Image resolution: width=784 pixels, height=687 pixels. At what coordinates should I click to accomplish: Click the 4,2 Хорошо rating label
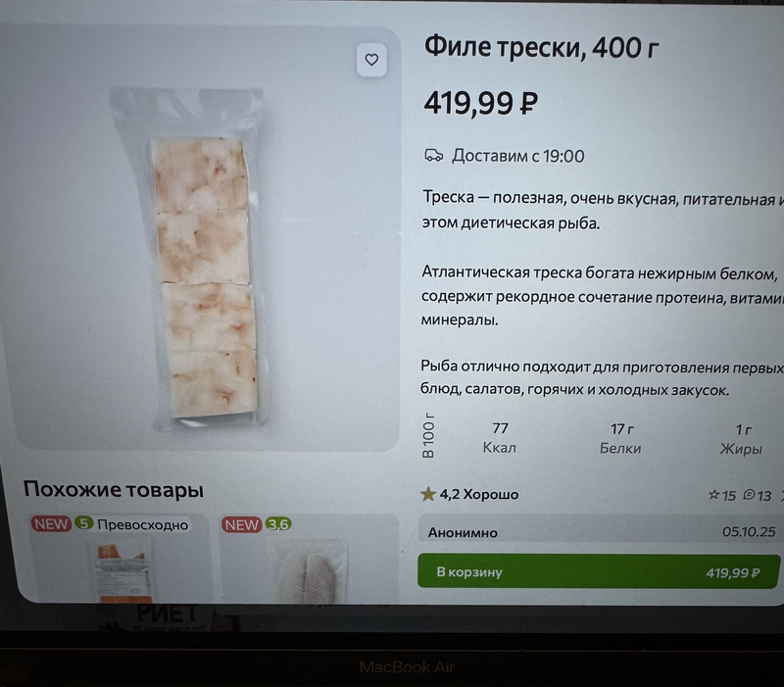pyautogui.click(x=478, y=495)
